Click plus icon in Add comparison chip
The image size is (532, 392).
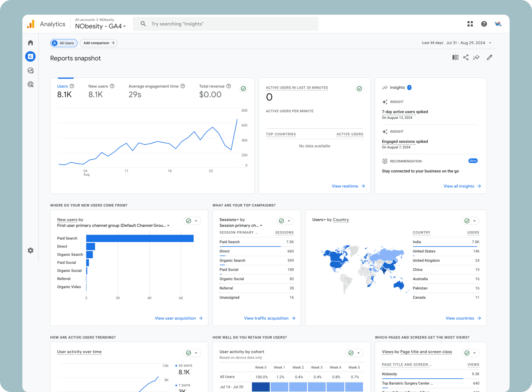tap(113, 43)
